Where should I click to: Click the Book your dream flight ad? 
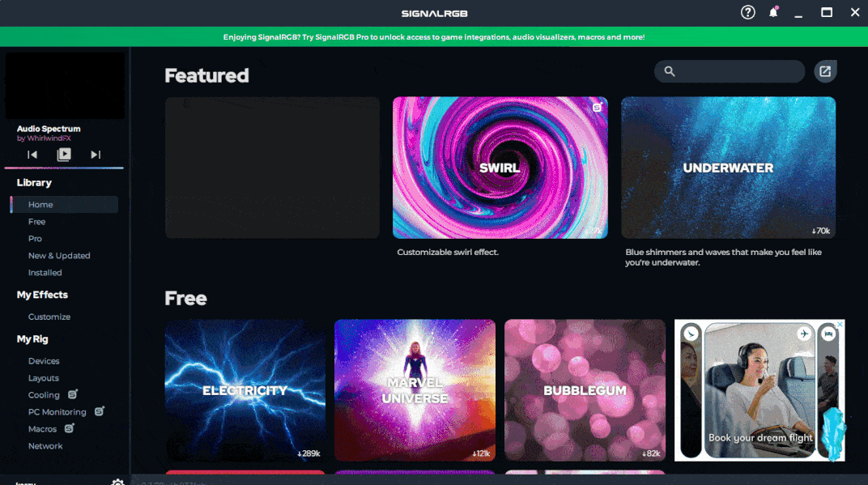point(759,390)
